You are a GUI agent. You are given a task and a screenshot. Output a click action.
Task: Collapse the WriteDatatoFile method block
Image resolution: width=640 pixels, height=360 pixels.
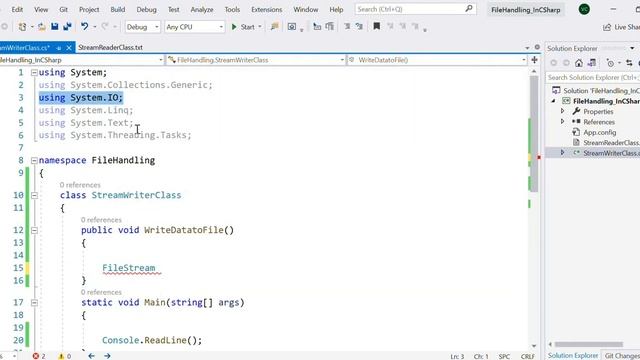coord(34,230)
